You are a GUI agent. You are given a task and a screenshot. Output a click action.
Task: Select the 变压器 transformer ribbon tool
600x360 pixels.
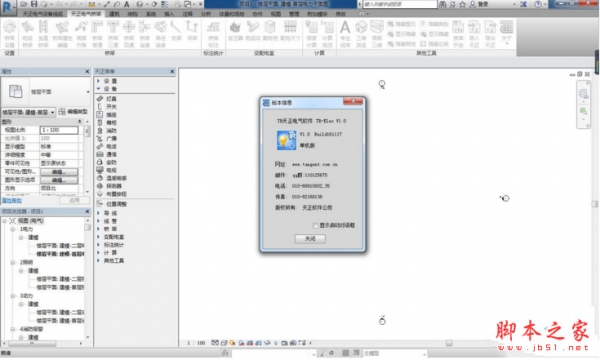[235, 31]
